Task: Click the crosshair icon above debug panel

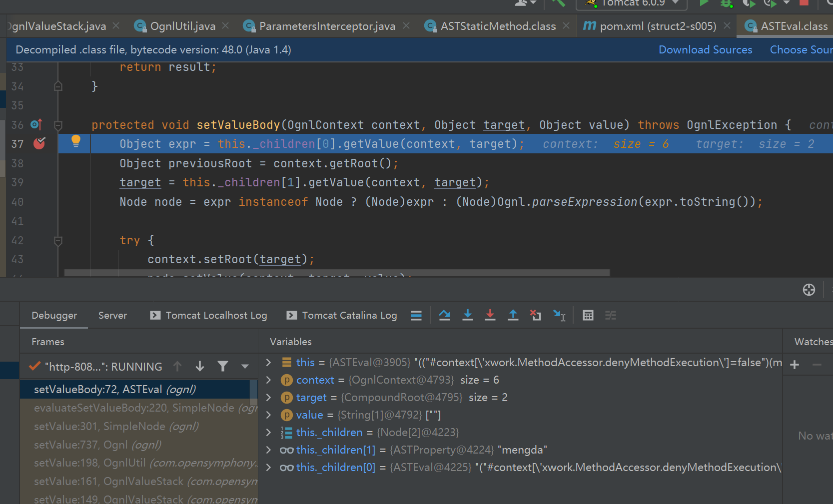Action: click(809, 290)
